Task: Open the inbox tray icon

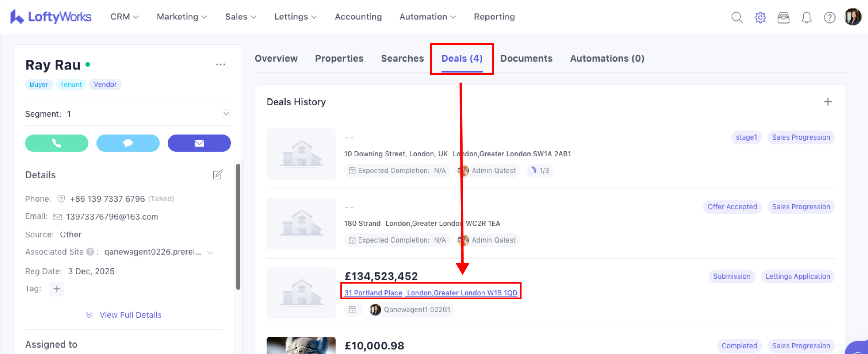Action: 783,17
